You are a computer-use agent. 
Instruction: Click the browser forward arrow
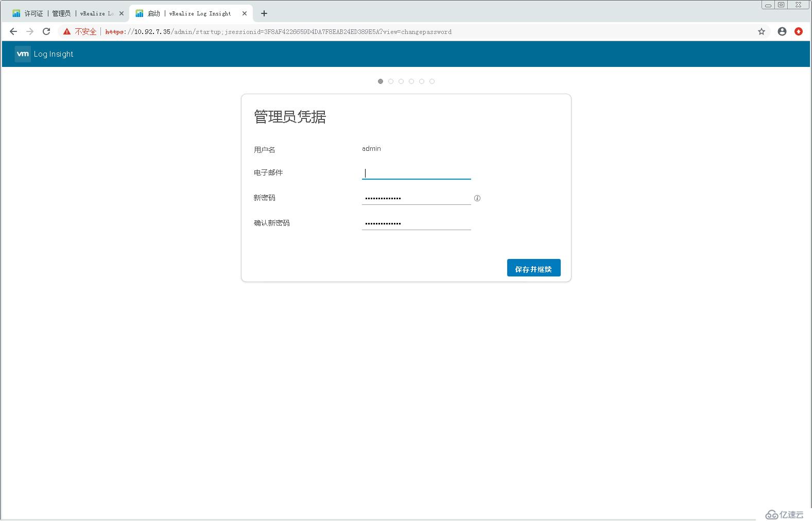[x=30, y=31]
